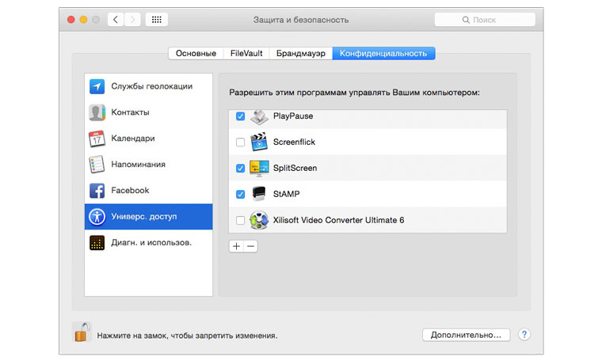Enable the Screenflick checkbox
602x364 pixels.
tap(241, 142)
